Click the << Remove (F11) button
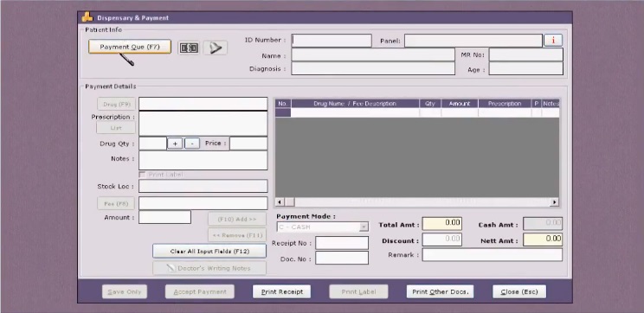 coord(237,235)
